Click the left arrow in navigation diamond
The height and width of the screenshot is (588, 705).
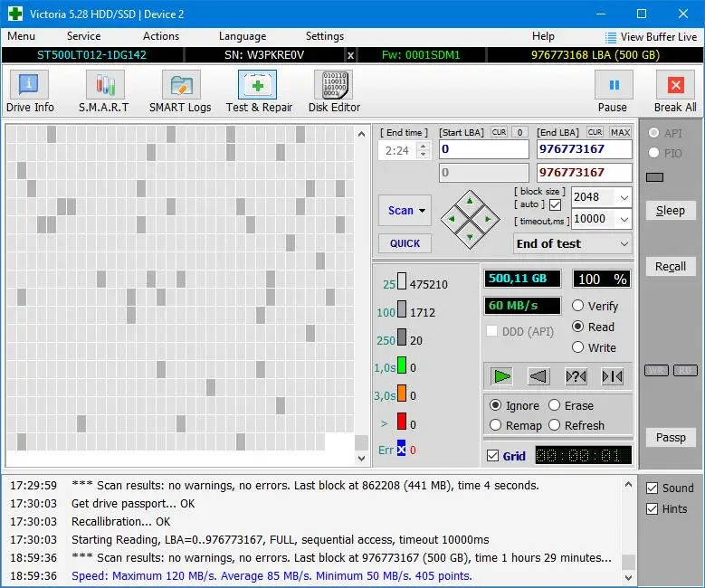(x=452, y=219)
